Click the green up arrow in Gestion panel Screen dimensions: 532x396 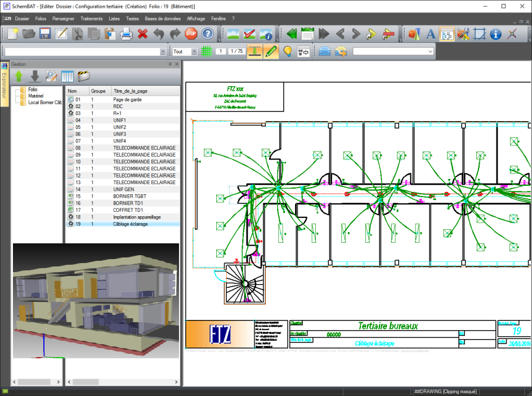point(19,77)
